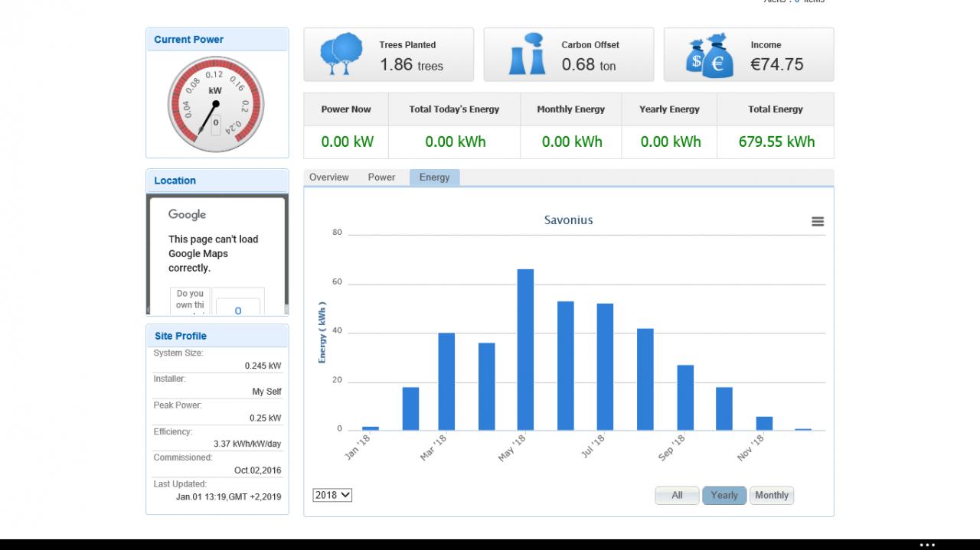Click the Trees Planted tree icon
Screen dimensions: 980x550
pos(341,54)
